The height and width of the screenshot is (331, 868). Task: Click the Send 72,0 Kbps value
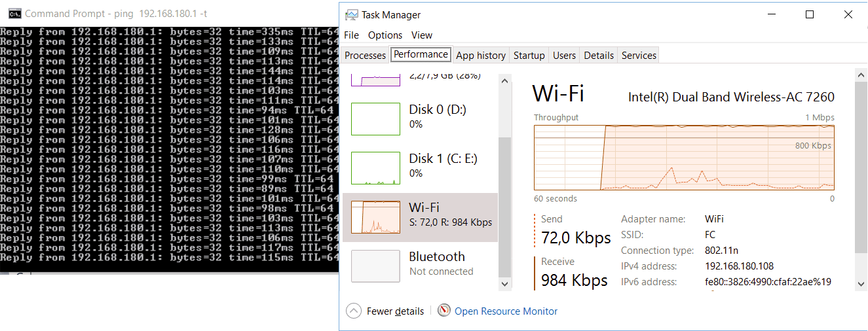click(x=576, y=237)
